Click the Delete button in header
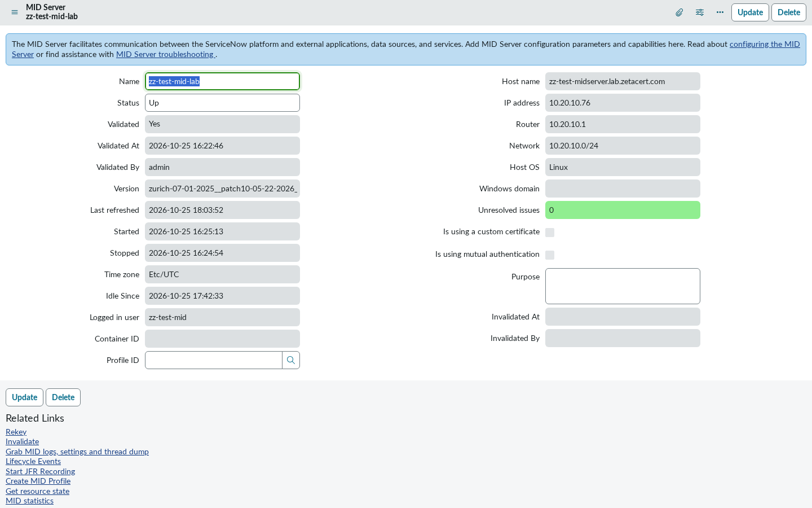Viewport: 812px width, 508px height. [x=789, y=12]
